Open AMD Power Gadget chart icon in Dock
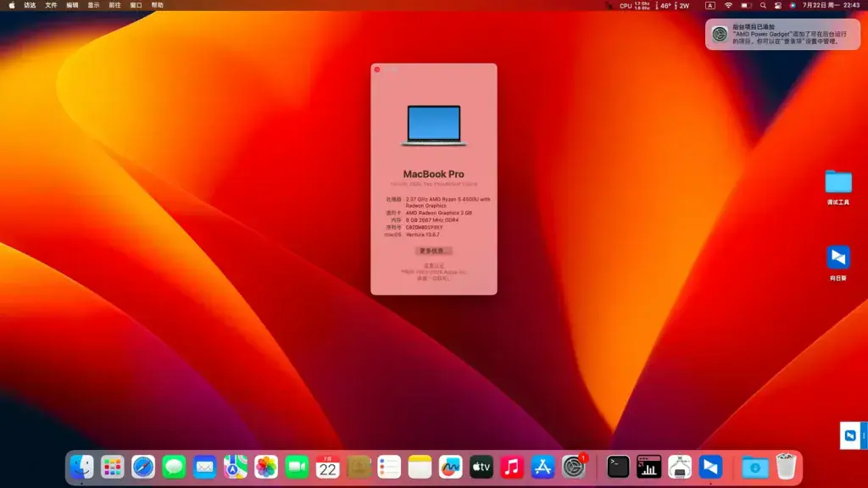The image size is (868, 488). [x=648, y=468]
